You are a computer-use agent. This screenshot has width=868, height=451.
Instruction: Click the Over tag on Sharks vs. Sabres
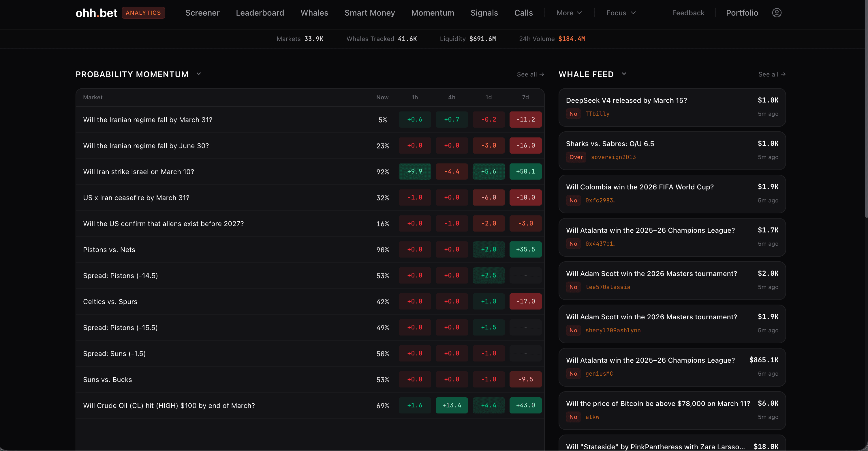point(576,157)
